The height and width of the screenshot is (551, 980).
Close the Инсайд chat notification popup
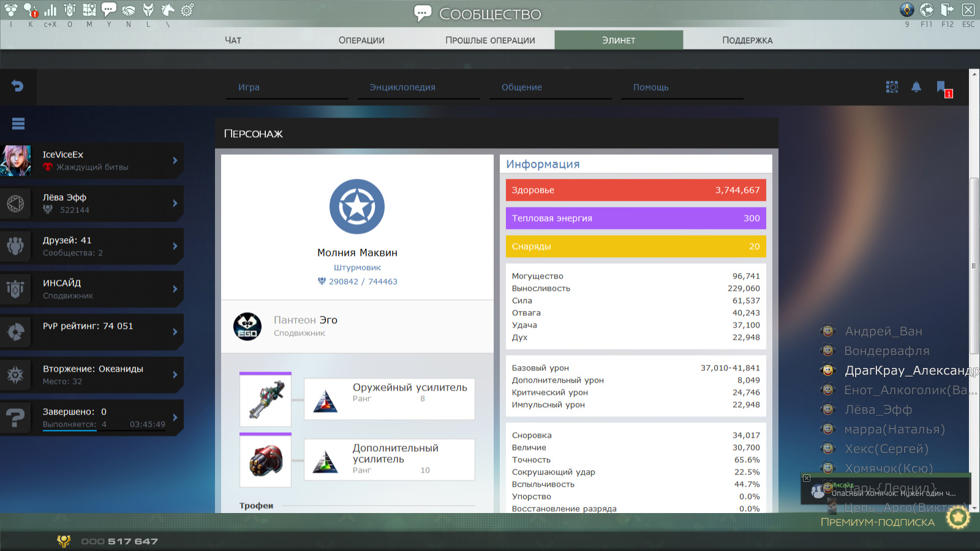807,478
